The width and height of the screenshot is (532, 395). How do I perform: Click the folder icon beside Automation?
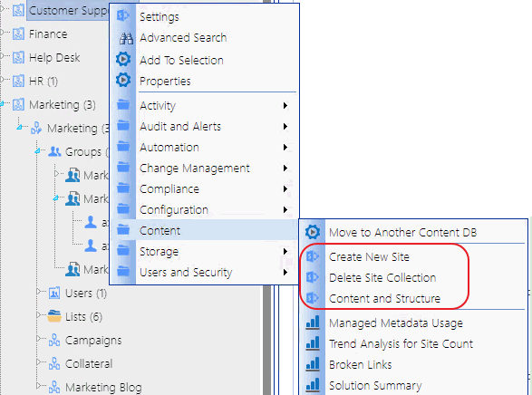click(x=123, y=146)
